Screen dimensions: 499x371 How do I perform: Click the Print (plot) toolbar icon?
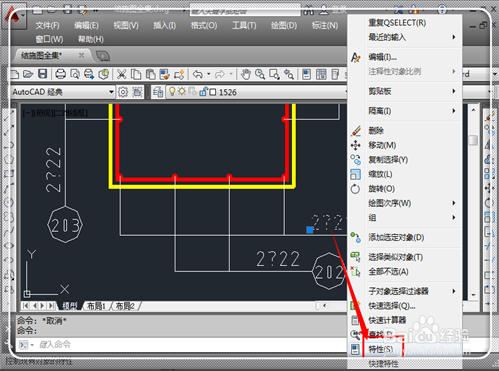click(x=60, y=74)
